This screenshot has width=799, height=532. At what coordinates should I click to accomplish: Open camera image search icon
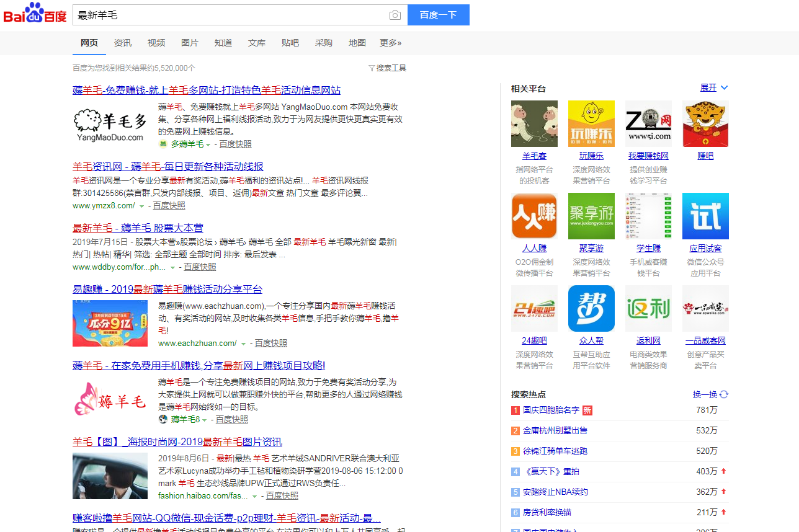coord(395,15)
